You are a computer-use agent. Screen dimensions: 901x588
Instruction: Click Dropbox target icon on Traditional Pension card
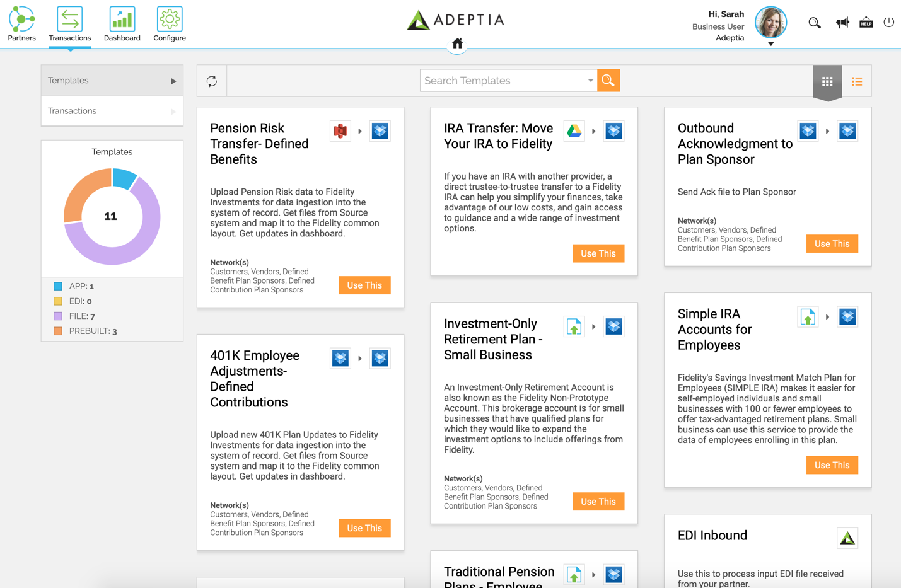[613, 575]
